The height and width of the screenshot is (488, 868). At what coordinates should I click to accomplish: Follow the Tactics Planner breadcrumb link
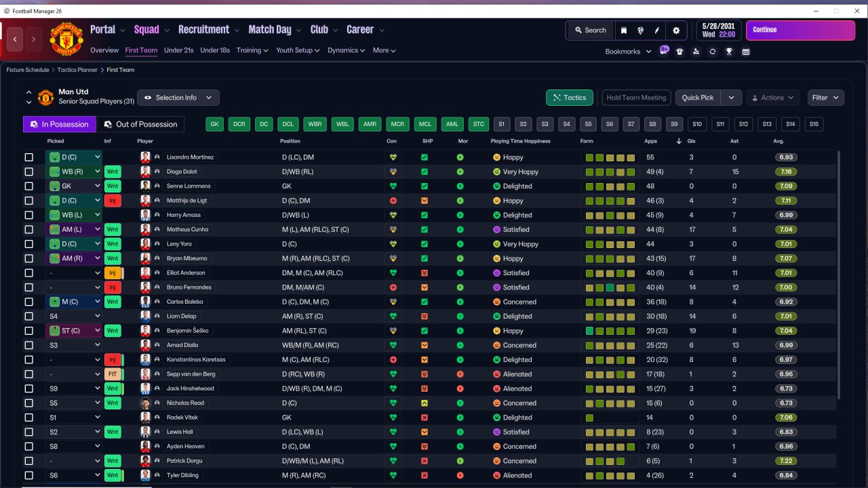[x=77, y=70]
